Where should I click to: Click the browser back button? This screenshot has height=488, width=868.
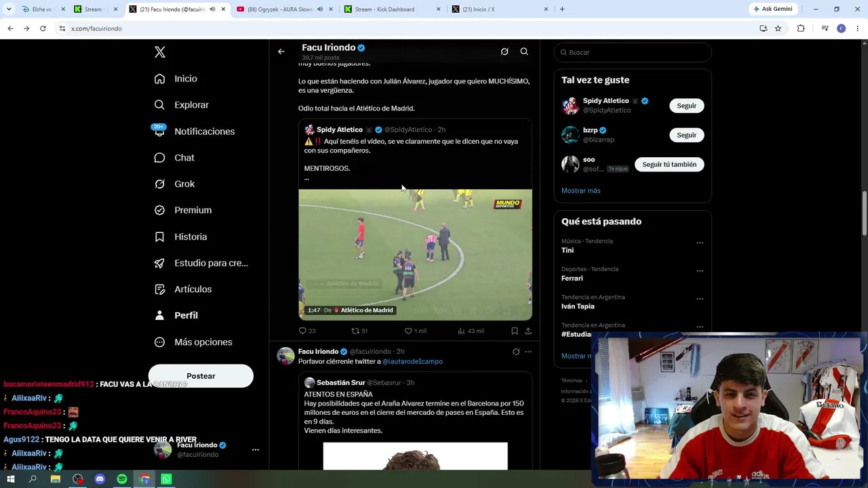[x=10, y=28]
